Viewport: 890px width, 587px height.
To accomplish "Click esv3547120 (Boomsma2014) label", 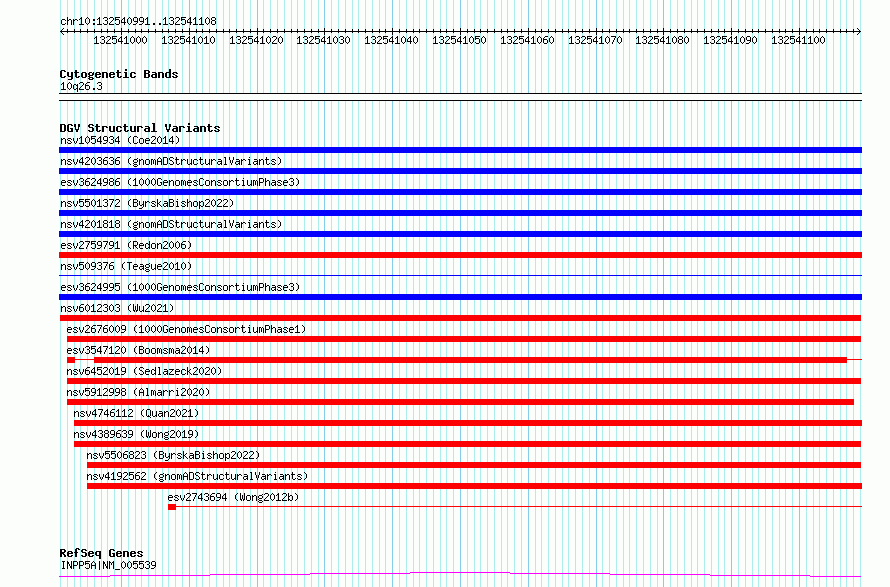I will (138, 350).
